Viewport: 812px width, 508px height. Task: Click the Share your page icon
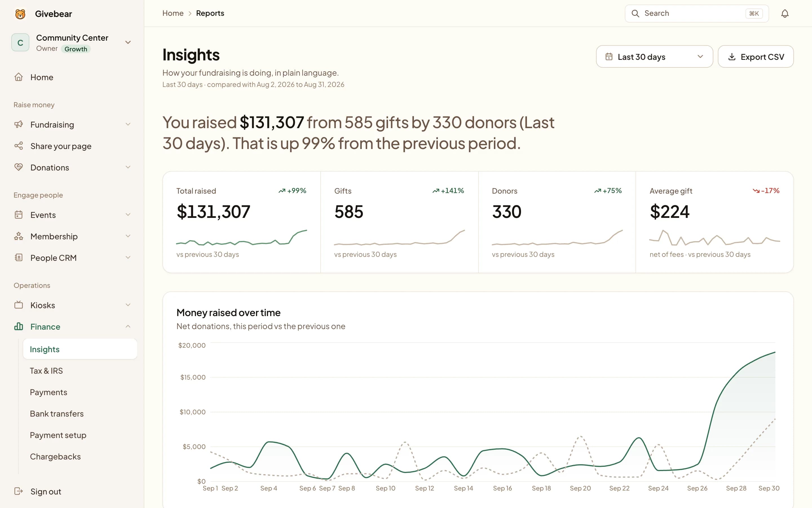18,146
